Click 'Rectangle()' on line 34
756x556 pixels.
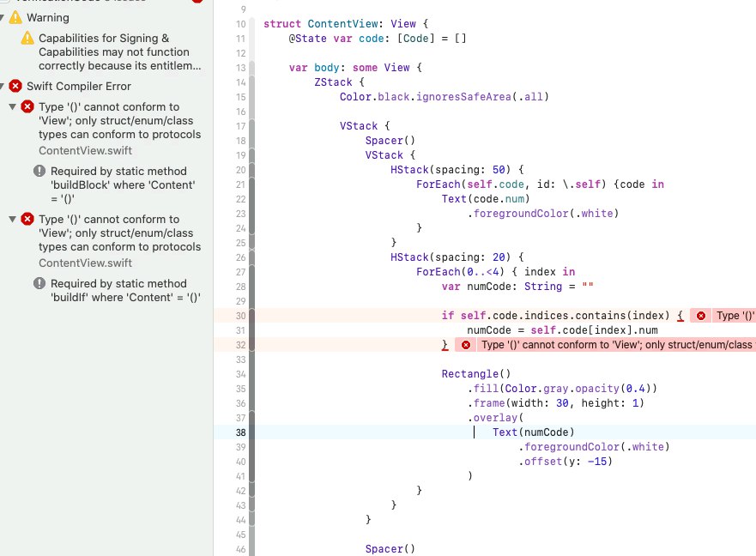click(x=476, y=374)
